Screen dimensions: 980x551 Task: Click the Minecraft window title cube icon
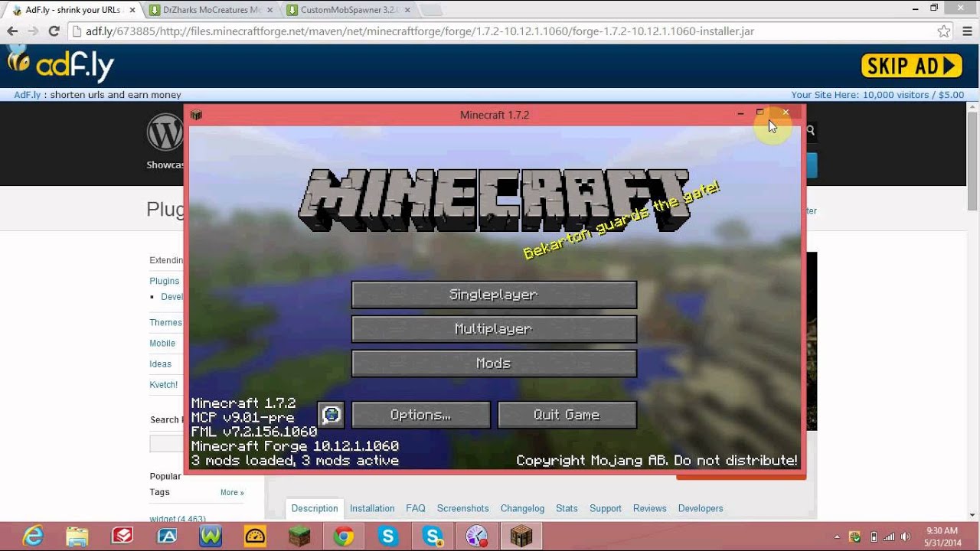pos(196,115)
